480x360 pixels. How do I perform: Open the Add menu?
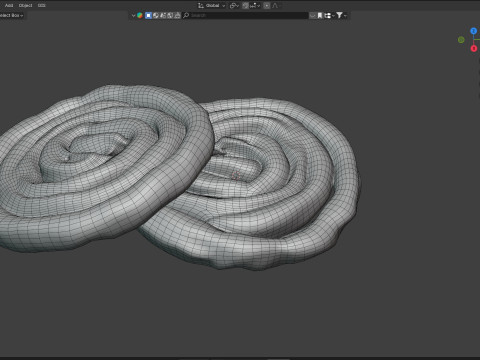9,5
